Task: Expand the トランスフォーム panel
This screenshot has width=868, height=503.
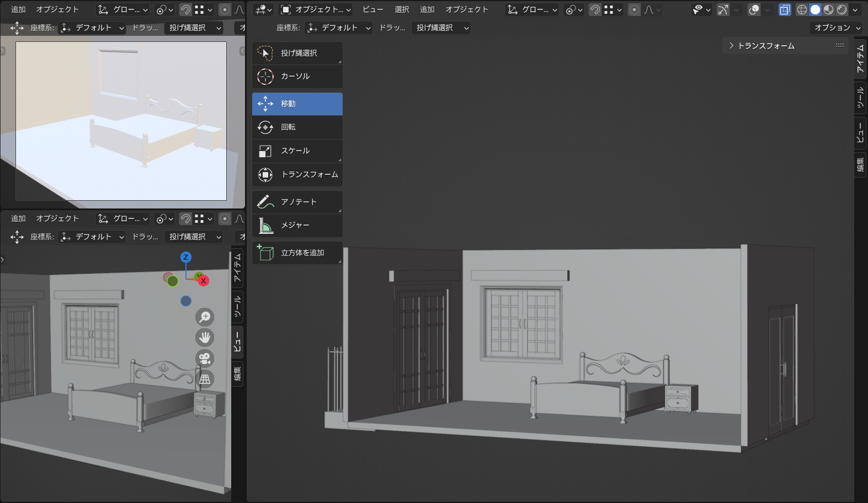Action: (x=765, y=46)
